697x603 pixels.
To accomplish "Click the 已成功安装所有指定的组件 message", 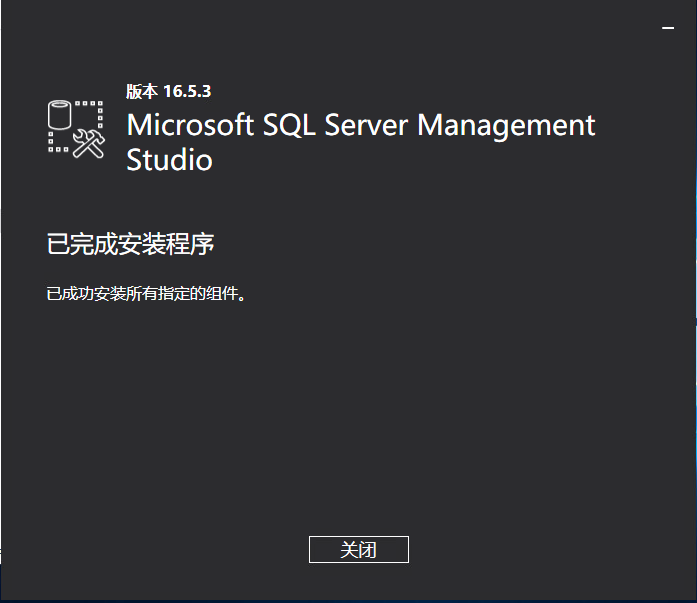I will pos(145,294).
